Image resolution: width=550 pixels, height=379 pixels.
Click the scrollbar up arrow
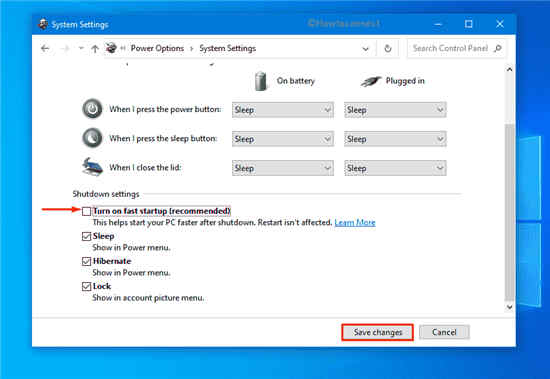pyautogui.click(x=509, y=69)
